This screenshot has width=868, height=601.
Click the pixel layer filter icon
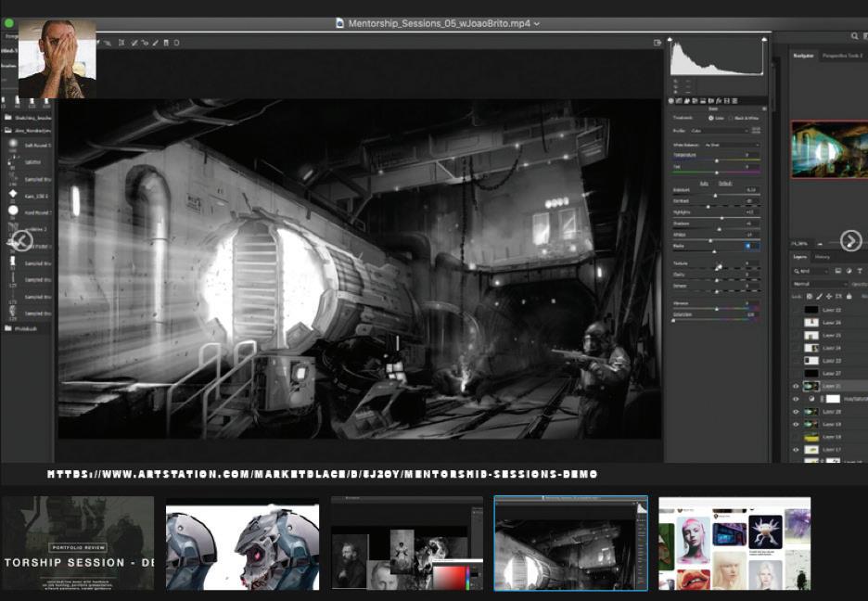pos(838,271)
